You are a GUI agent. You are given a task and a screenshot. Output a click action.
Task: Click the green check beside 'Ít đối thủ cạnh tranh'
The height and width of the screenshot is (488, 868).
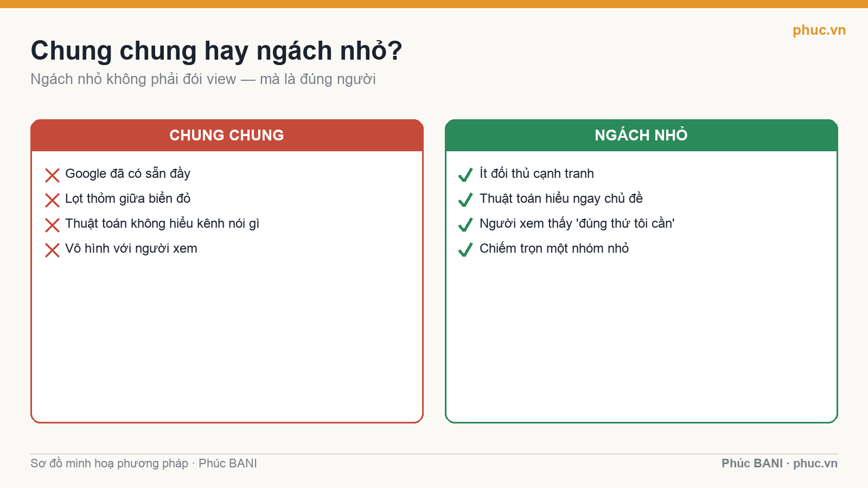(x=465, y=175)
